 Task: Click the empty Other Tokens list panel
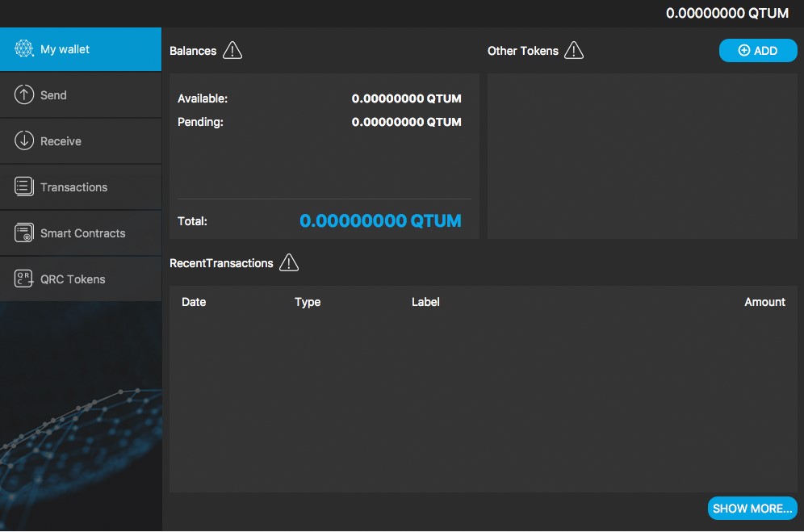(643, 156)
